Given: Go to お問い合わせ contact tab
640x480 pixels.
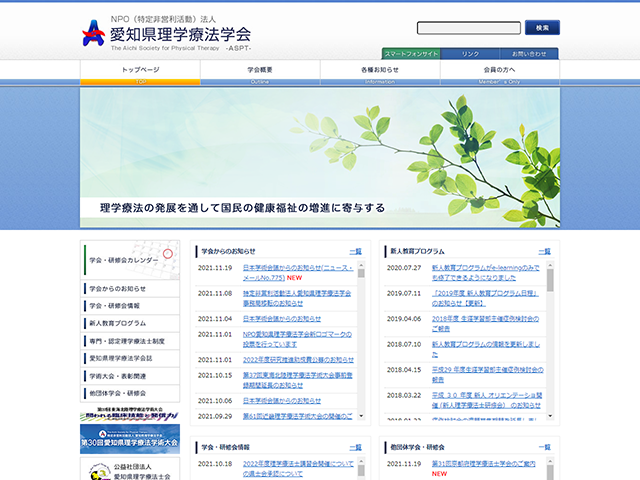Looking at the screenshot, I should (529, 53).
